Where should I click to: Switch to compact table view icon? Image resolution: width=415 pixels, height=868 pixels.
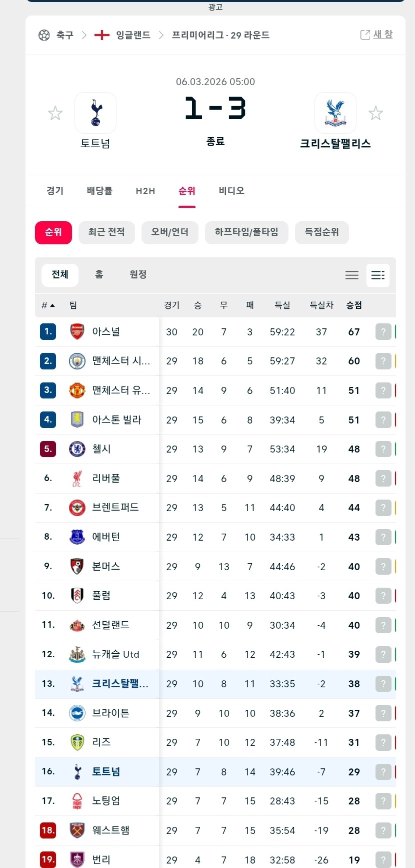[352, 275]
